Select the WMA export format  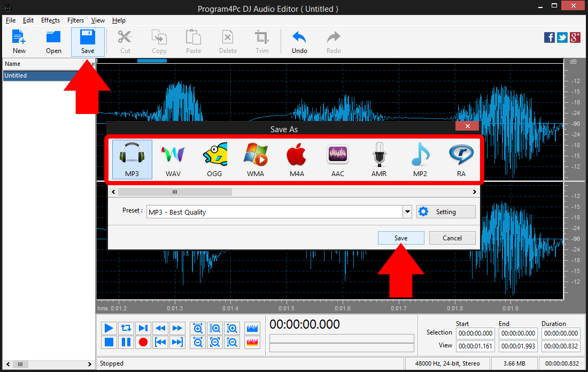[x=255, y=159]
